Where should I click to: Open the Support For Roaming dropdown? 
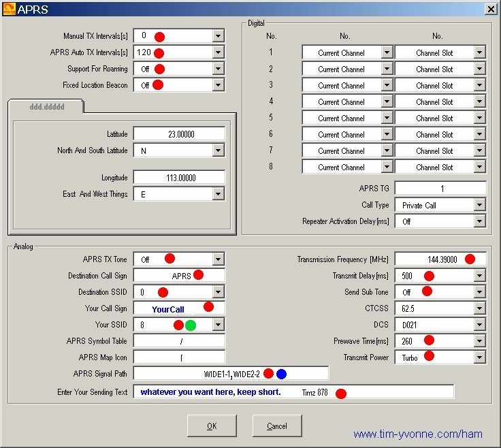[x=219, y=69]
